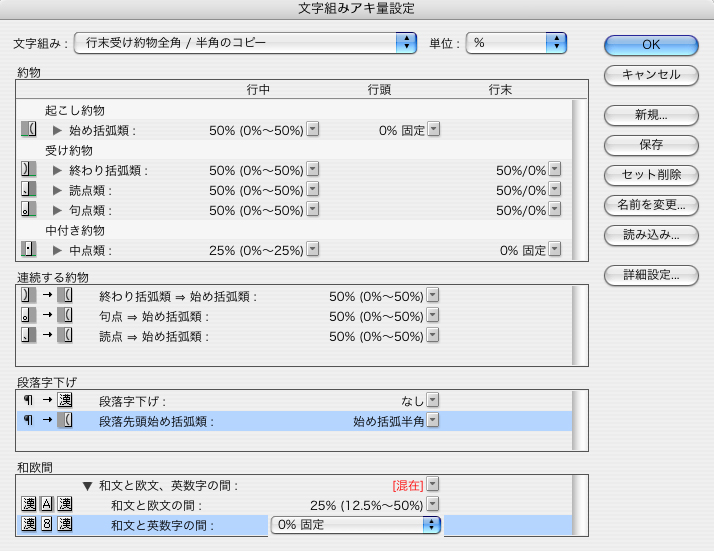Open 段落先頭始め括弧類 始め括弧半角 dropdown
Image resolution: width=714 pixels, height=551 pixels.
(433, 420)
